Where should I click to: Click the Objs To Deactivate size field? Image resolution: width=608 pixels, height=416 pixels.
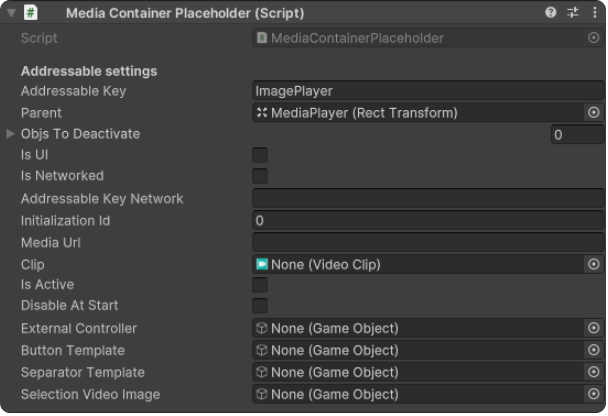[576, 135]
